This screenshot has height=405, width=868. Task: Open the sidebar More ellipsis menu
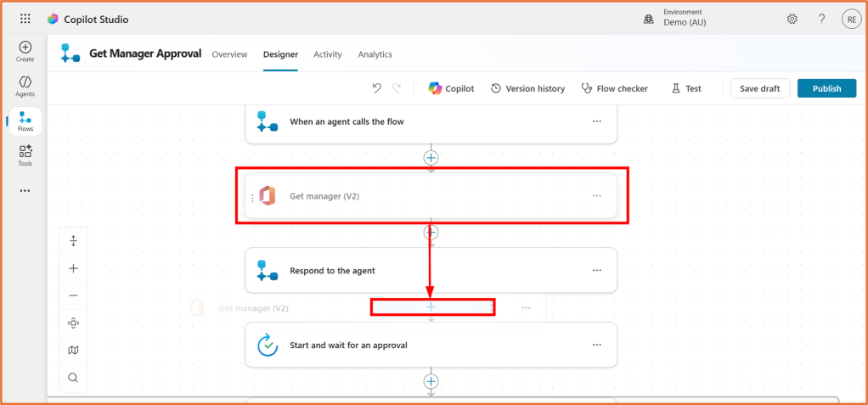(x=25, y=191)
